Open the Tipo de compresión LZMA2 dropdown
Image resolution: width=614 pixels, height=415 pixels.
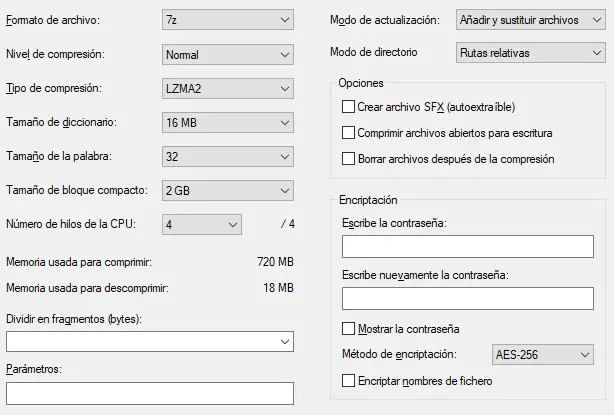click(x=227, y=88)
